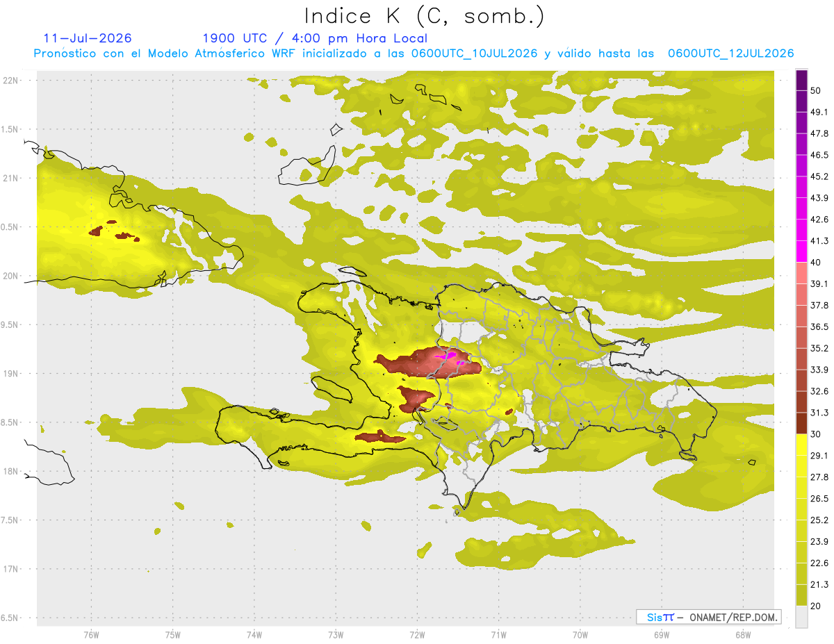Click the colorbar label "30"
Screen dimensions: 834x644
[x=817, y=434]
